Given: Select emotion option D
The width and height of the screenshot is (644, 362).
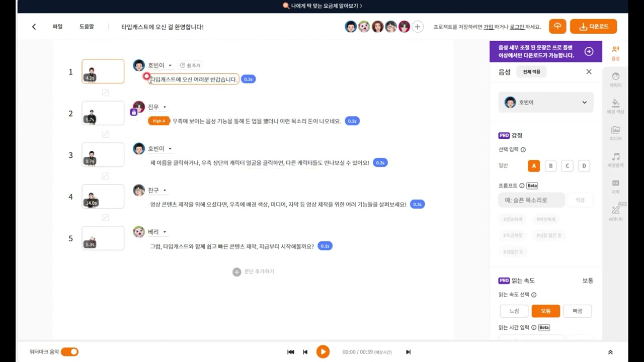Looking at the screenshot, I should tap(584, 165).
